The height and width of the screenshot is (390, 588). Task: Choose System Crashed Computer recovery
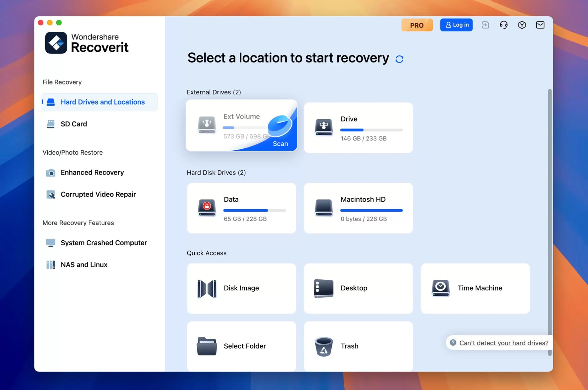pos(103,243)
